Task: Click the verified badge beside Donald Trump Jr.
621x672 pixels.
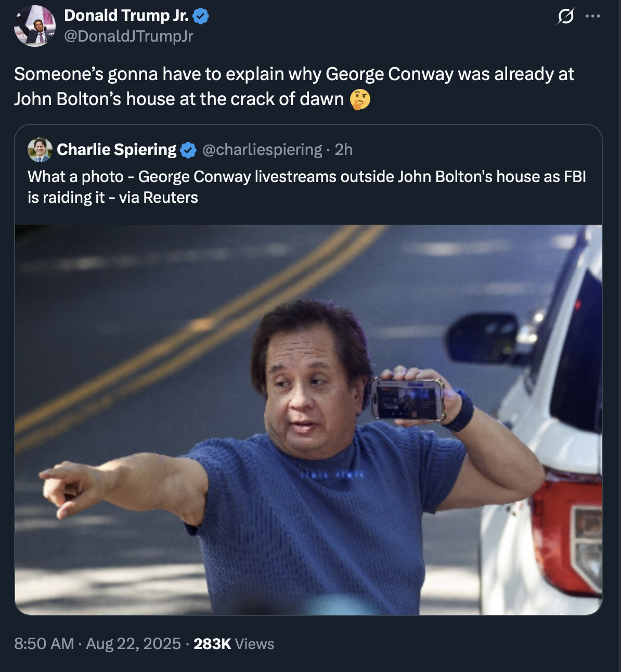Action: click(201, 17)
